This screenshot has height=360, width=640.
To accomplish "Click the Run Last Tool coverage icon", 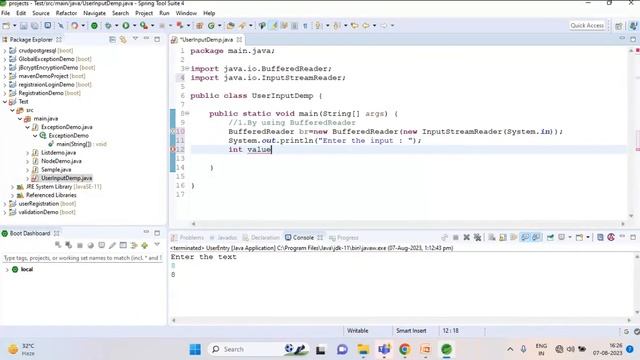I will click(x=144, y=26).
